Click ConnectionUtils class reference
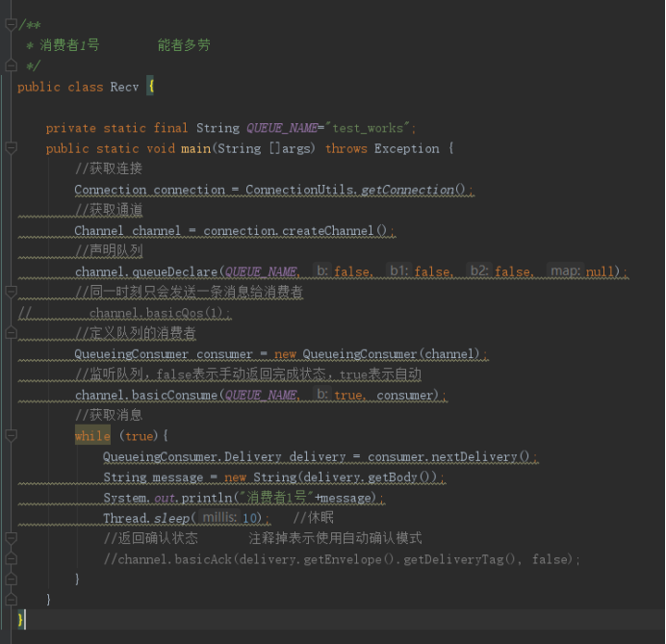Image resolution: width=666 pixels, height=644 pixels. [x=299, y=190]
